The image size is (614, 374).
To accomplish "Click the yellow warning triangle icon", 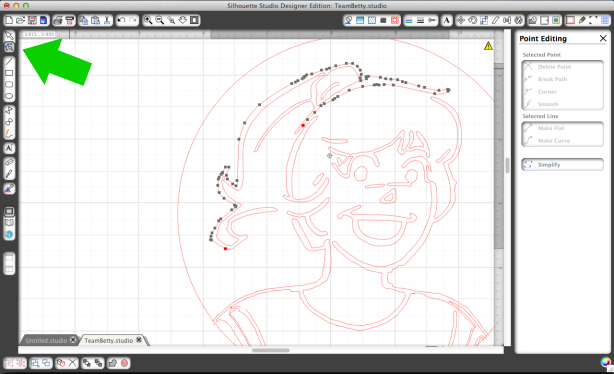I will click(488, 46).
